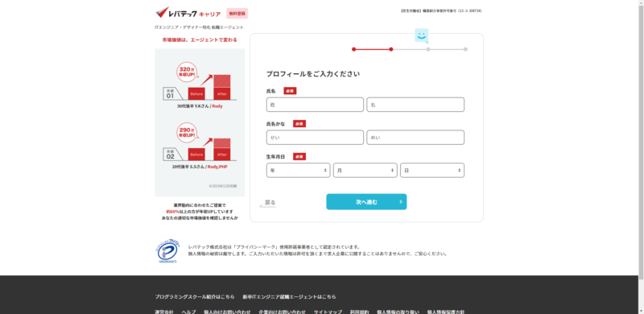The width and height of the screenshot is (644, 314).
Task: Click the second red progress step dot
Action: click(391, 49)
